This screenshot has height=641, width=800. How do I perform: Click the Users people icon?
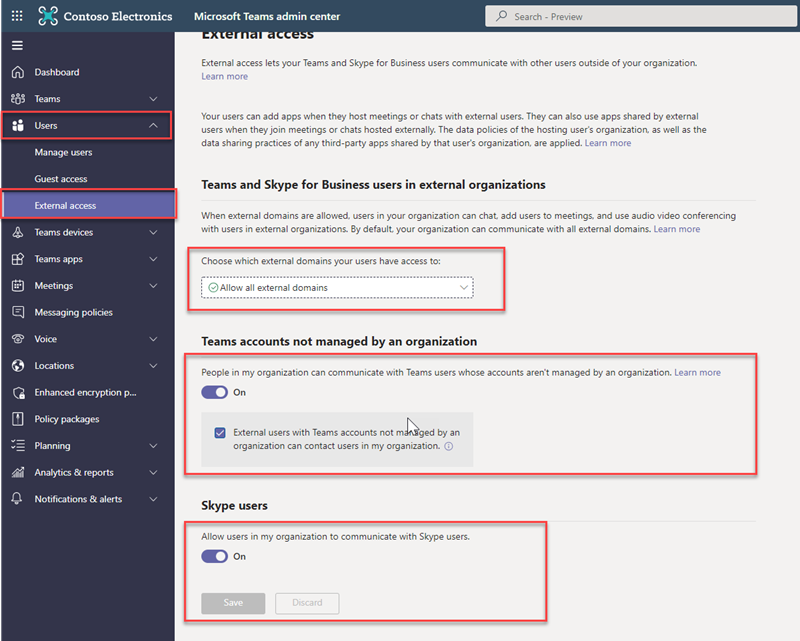[18, 126]
